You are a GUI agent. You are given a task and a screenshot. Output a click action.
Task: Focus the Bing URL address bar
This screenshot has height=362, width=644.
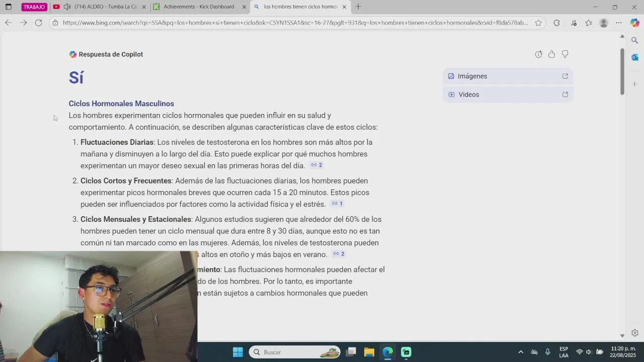(295, 23)
